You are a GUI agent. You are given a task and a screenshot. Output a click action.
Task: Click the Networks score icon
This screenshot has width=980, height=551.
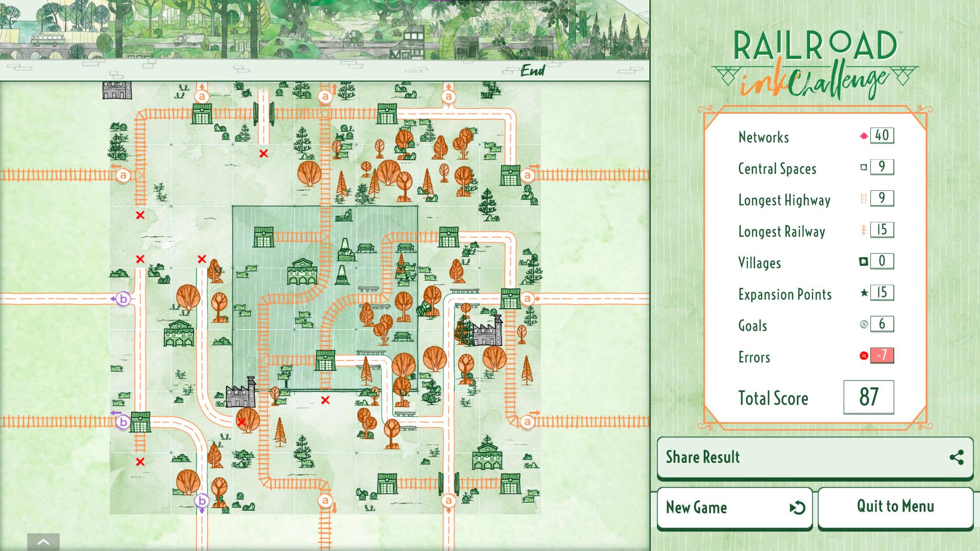pos(863,135)
